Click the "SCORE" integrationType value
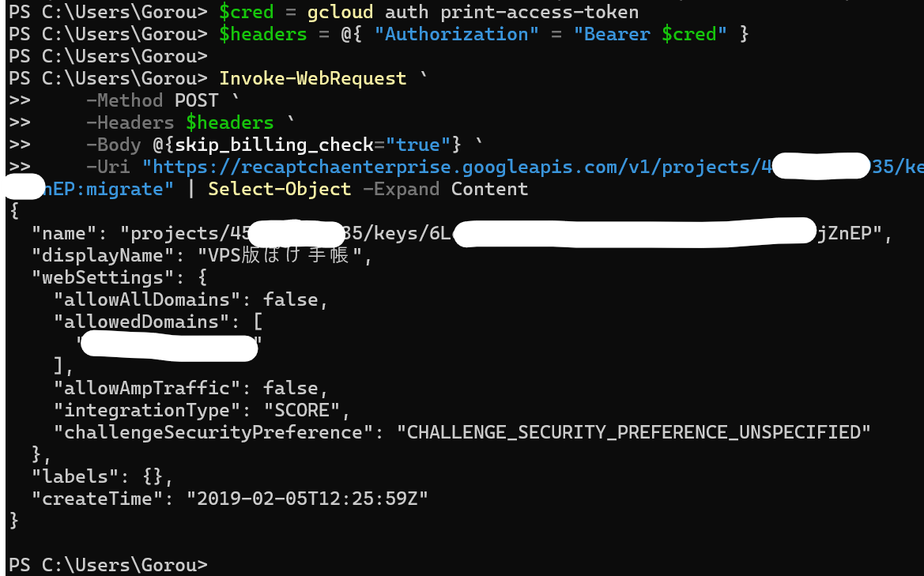This screenshot has width=924, height=576. point(301,411)
